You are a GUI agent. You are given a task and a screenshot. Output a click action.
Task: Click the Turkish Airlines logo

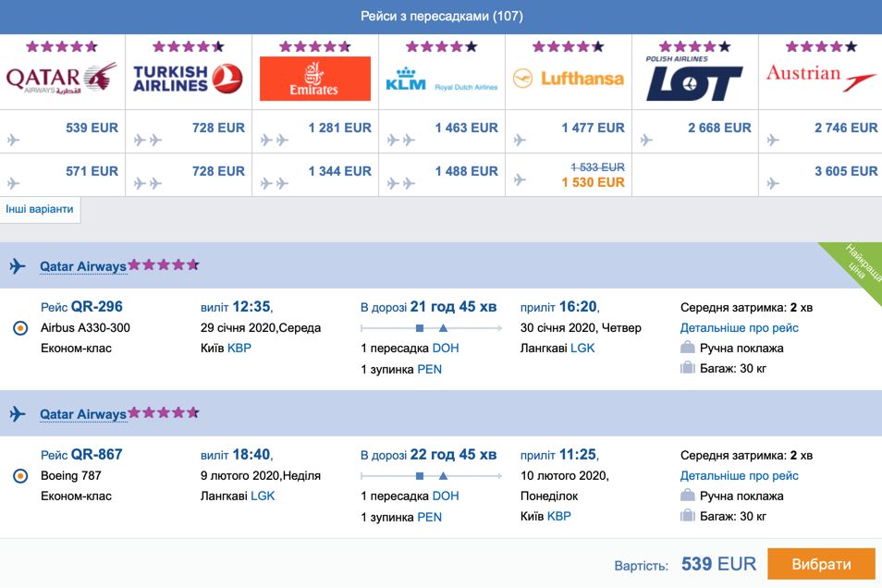pos(188,79)
